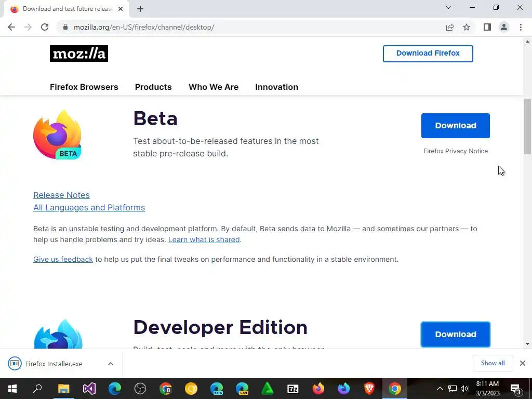The height and width of the screenshot is (399, 532).
Task: Open Chrome's three-dot menu
Action: (x=521, y=27)
